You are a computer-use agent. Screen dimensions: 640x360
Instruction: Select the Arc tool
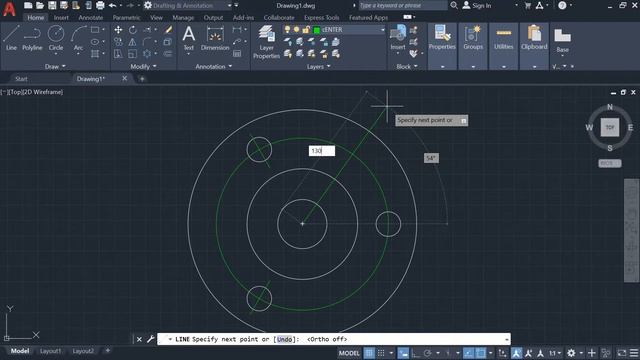coord(78,38)
